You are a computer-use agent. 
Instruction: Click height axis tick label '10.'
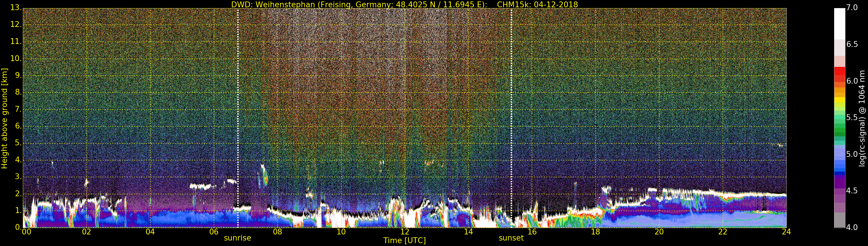coord(16,58)
